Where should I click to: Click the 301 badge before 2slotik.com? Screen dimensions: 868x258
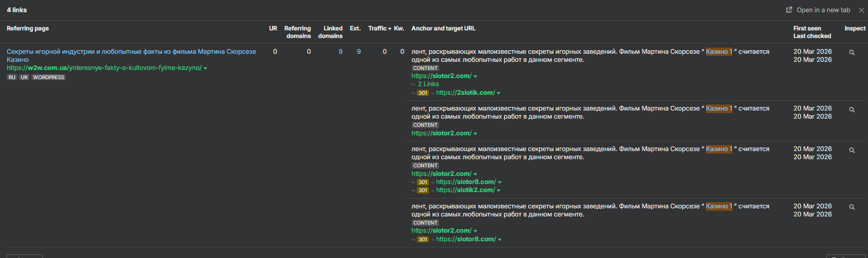point(423,93)
